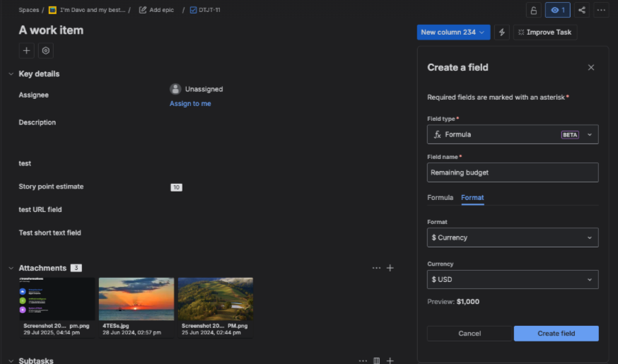The height and width of the screenshot is (364, 618).
Task: Open Attachments more options ellipsis
Action: [x=376, y=268]
